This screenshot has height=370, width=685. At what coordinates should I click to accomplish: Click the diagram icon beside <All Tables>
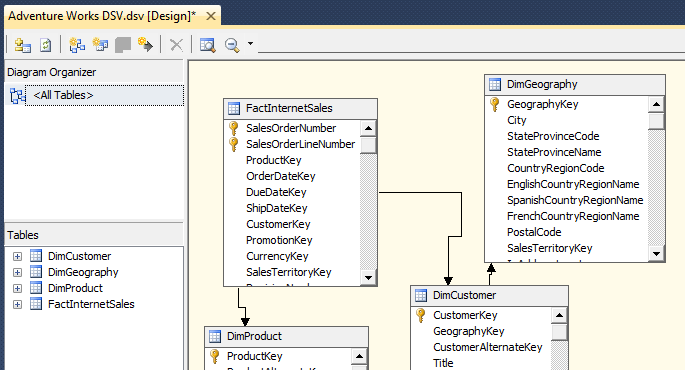click(x=18, y=96)
